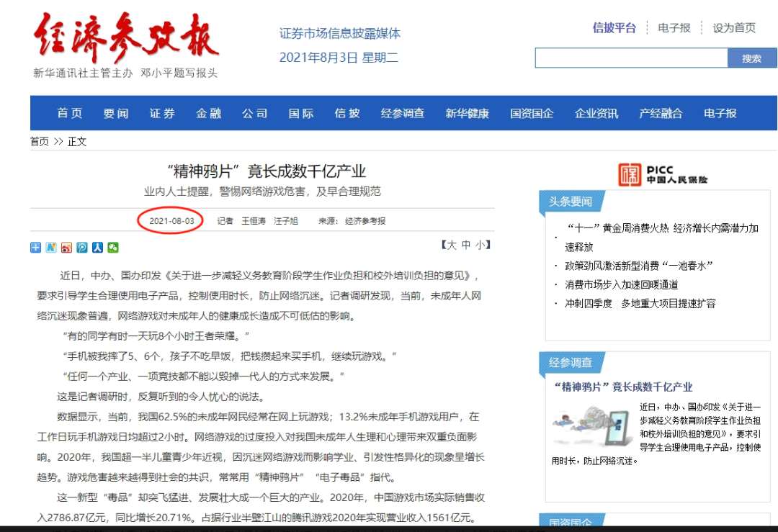The height and width of the screenshot is (532, 778).
Task: Click into the search text field
Action: [631, 58]
